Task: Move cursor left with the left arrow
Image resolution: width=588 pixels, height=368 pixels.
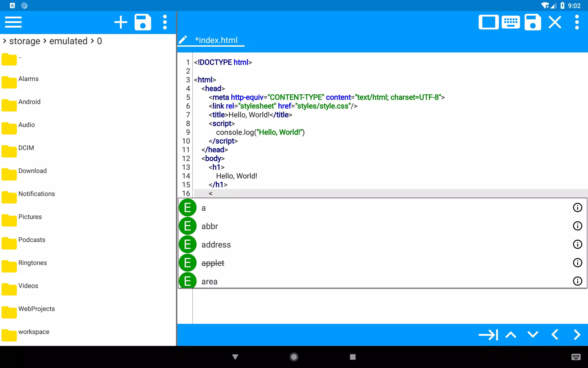Action: coord(555,335)
